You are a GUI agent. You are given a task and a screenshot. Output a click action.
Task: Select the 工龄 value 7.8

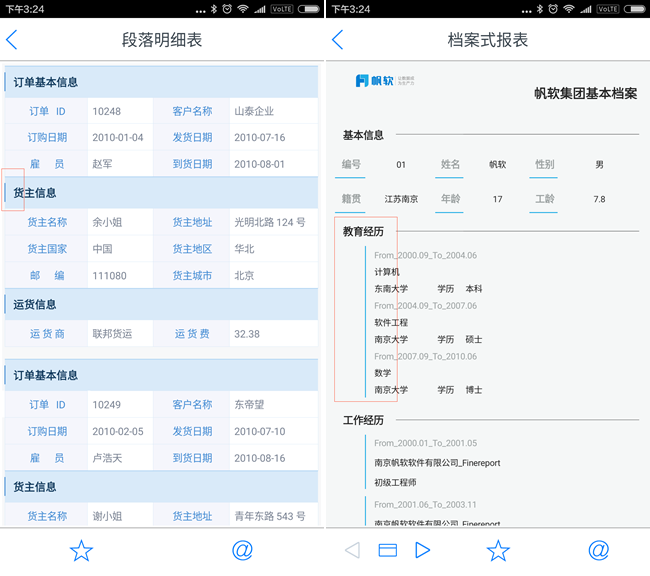point(599,199)
